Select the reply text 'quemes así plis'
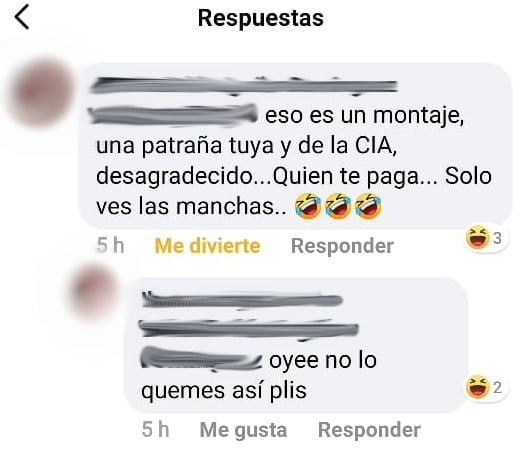The width and height of the screenshot is (531, 455). (x=224, y=390)
